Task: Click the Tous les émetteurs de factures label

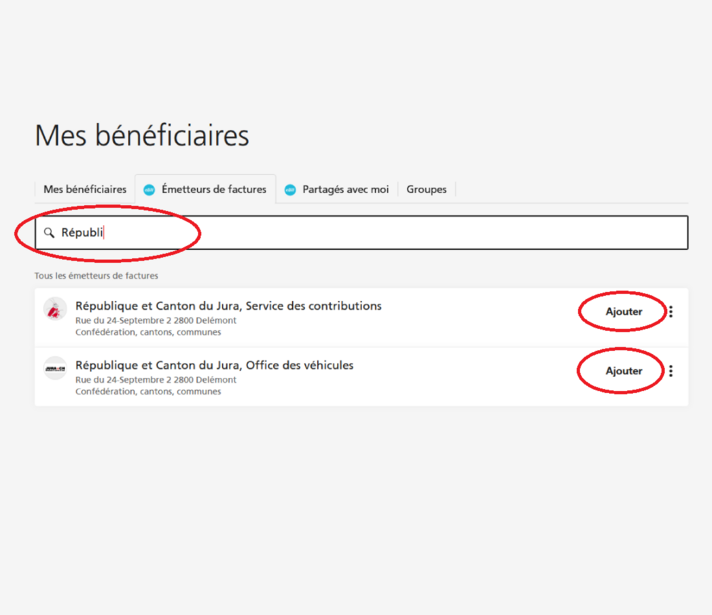Action: (96, 276)
